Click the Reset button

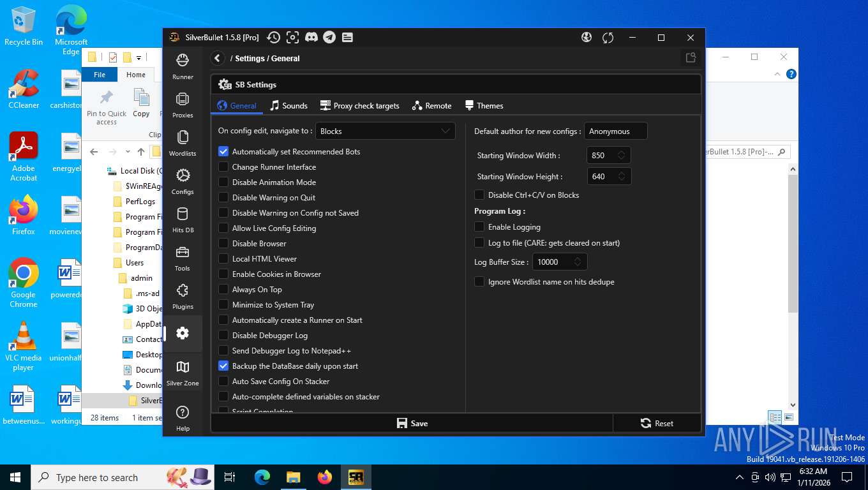(x=657, y=423)
